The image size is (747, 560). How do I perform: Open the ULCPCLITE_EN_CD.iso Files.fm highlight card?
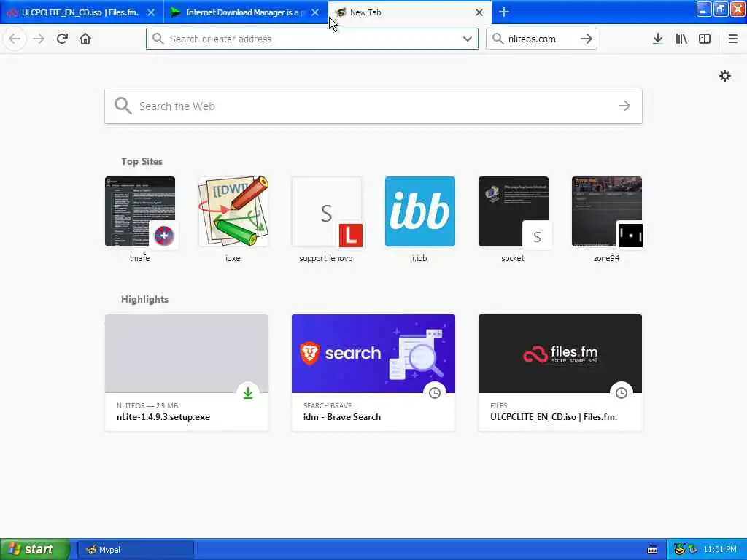(560, 373)
